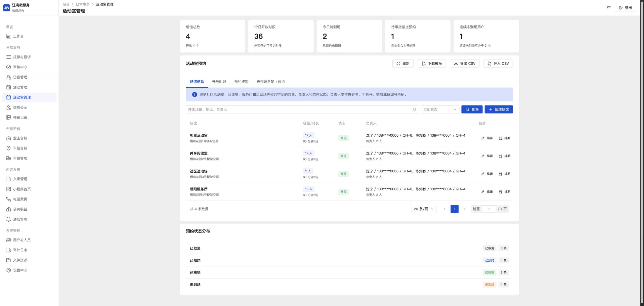The width and height of the screenshot is (644, 306).
Task: Open 设置中心 in sidebar
Action: (x=29, y=270)
